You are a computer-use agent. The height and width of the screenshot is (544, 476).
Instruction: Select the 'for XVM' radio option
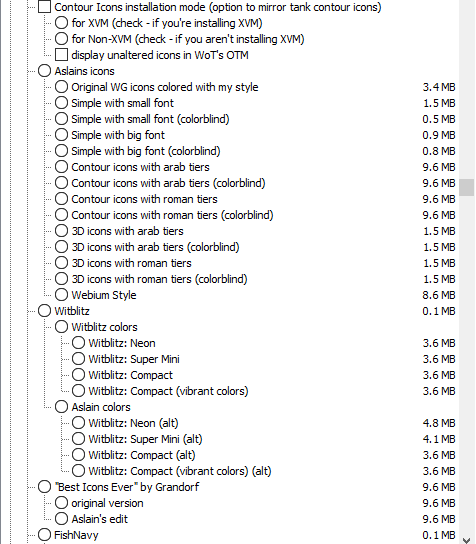point(61,23)
